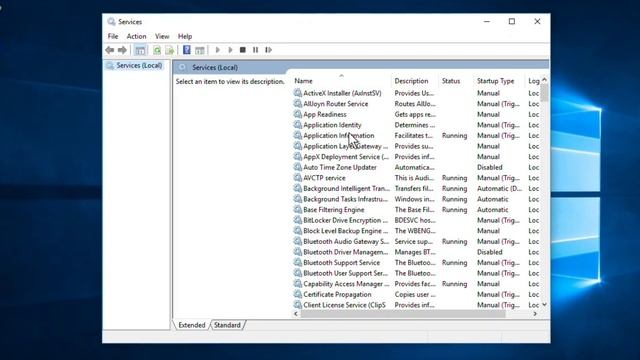Click gear icon beside Certificate Propagation

298,294
